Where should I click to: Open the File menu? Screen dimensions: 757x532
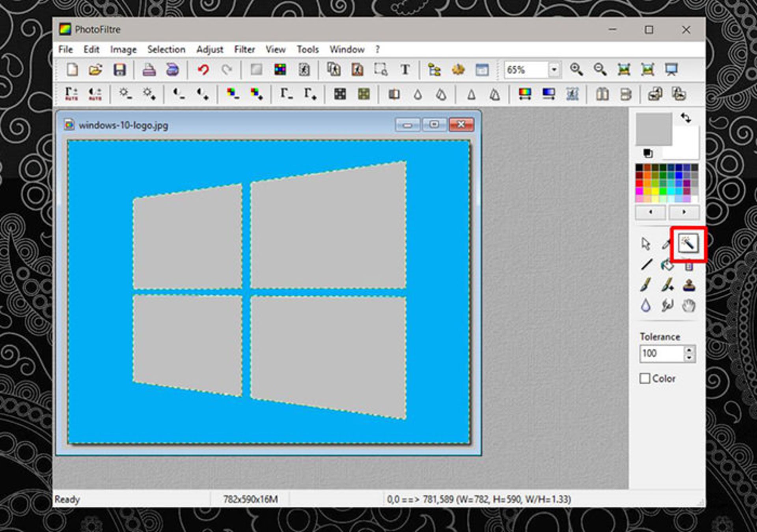(65, 49)
